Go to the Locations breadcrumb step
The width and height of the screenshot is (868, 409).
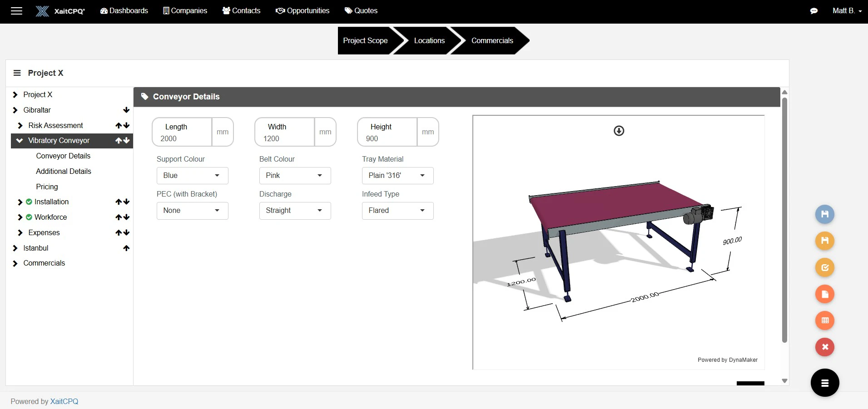(x=429, y=40)
